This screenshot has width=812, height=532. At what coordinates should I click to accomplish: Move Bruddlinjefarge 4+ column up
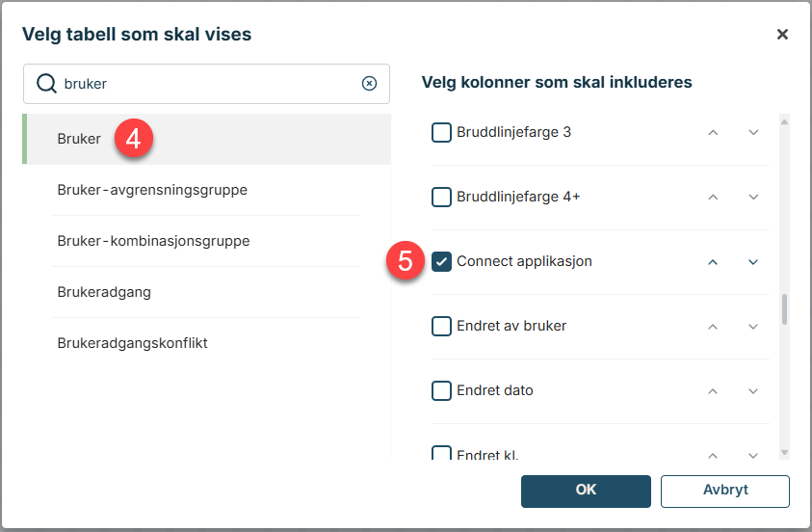713,197
